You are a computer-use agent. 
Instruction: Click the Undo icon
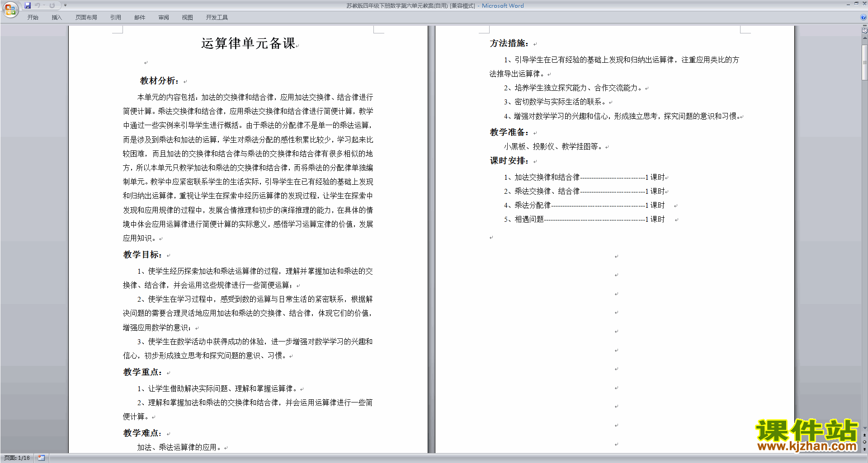coord(38,5)
